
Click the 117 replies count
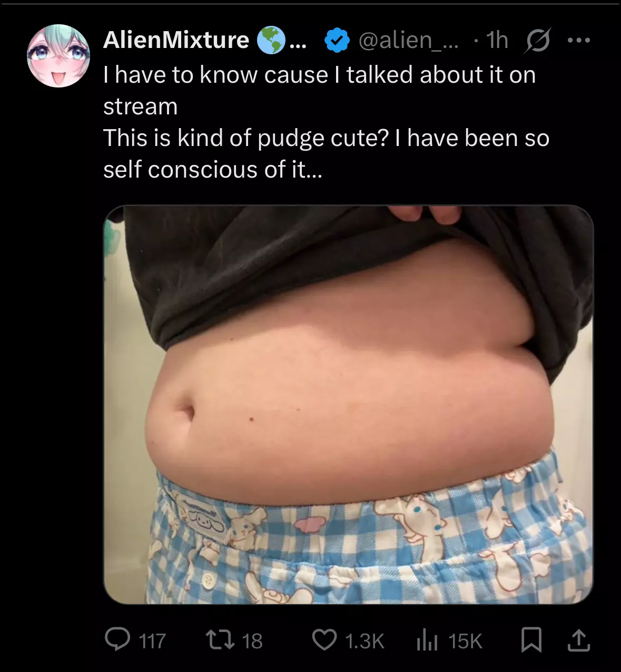click(x=152, y=641)
